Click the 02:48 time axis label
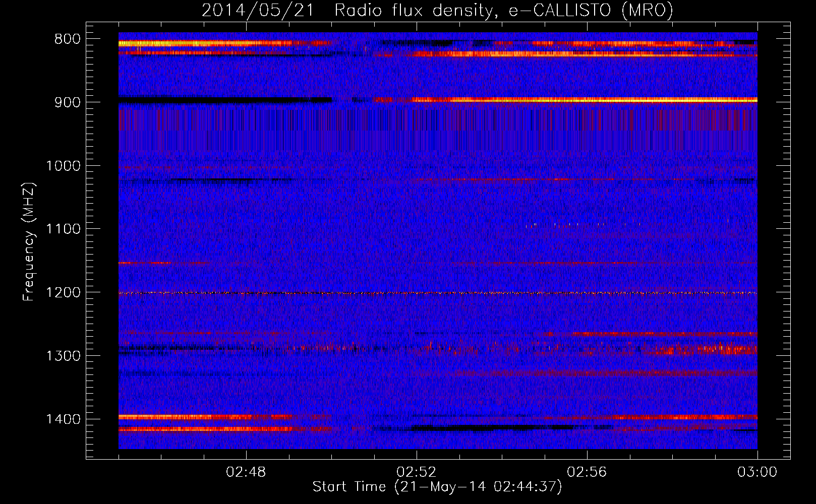Viewport: 816px width, 504px height. click(246, 472)
